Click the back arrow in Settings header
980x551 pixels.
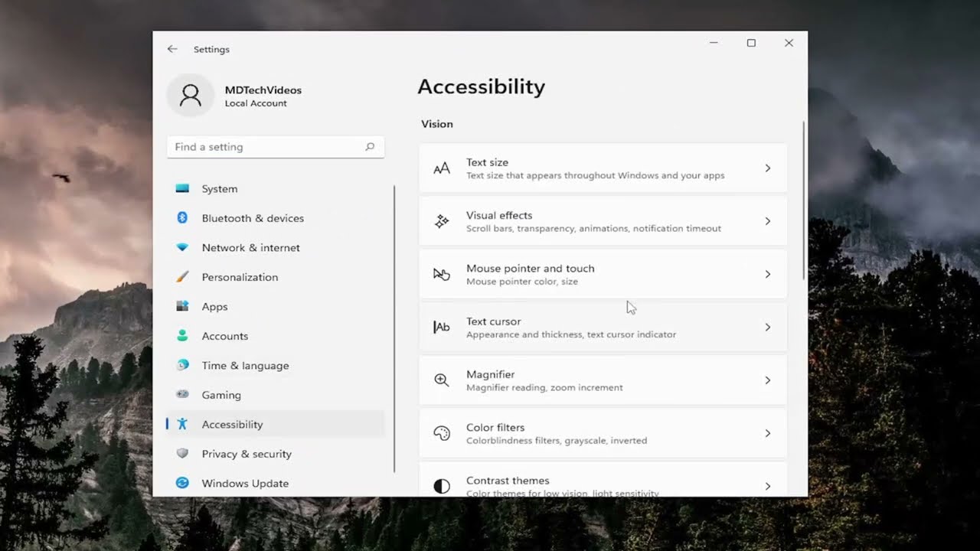point(172,49)
